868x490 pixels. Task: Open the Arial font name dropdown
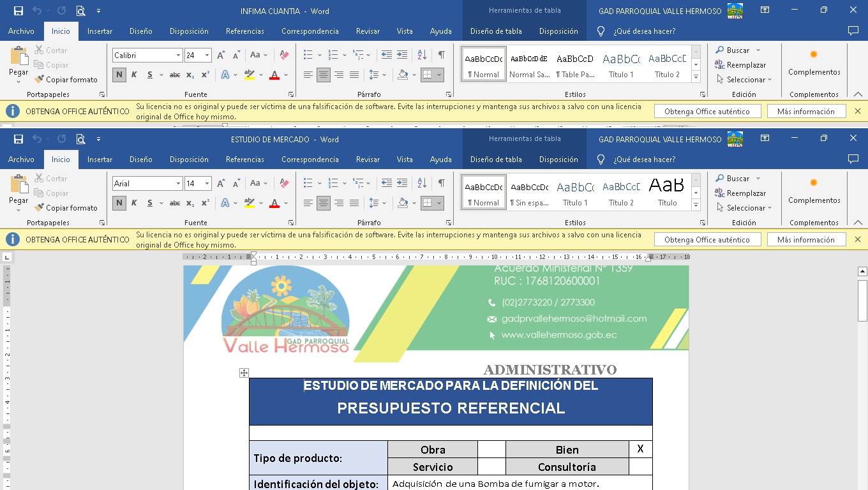point(178,184)
